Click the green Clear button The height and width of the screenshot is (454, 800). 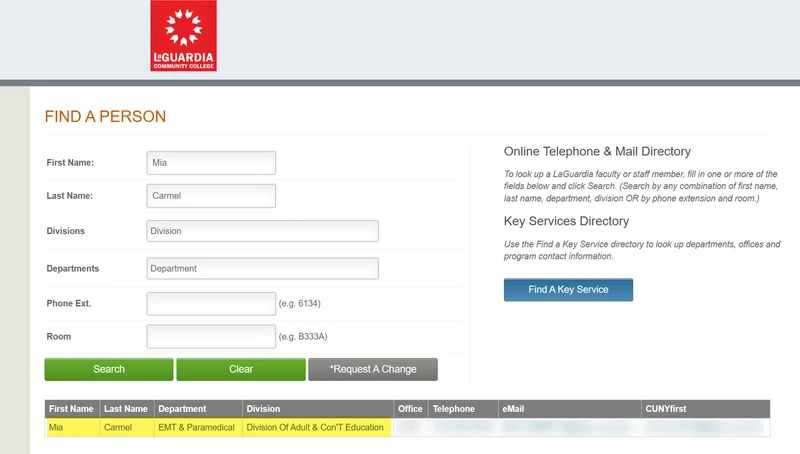coord(241,369)
